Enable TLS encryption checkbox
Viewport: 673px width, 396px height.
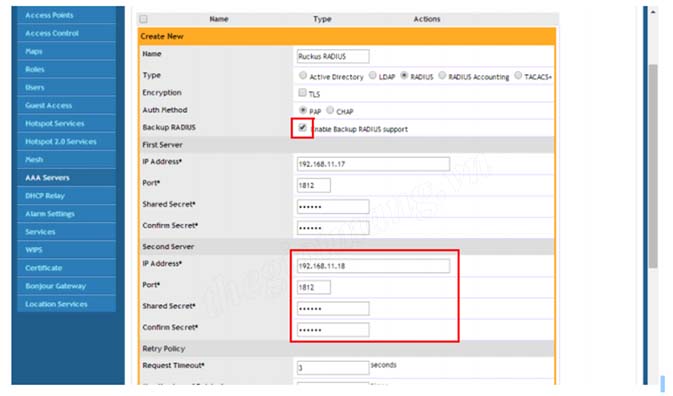tap(302, 92)
